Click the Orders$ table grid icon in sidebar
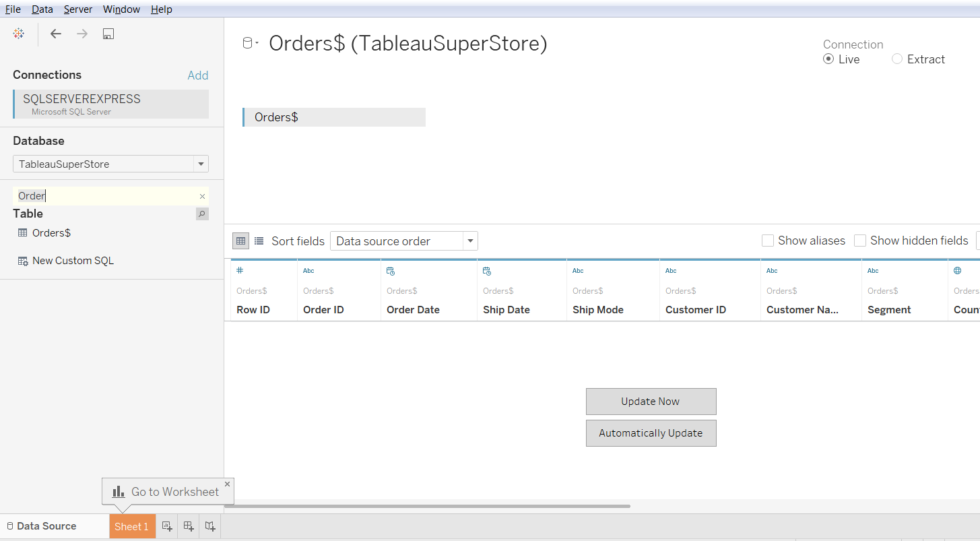Viewport: 980px width, 541px height. (x=22, y=233)
